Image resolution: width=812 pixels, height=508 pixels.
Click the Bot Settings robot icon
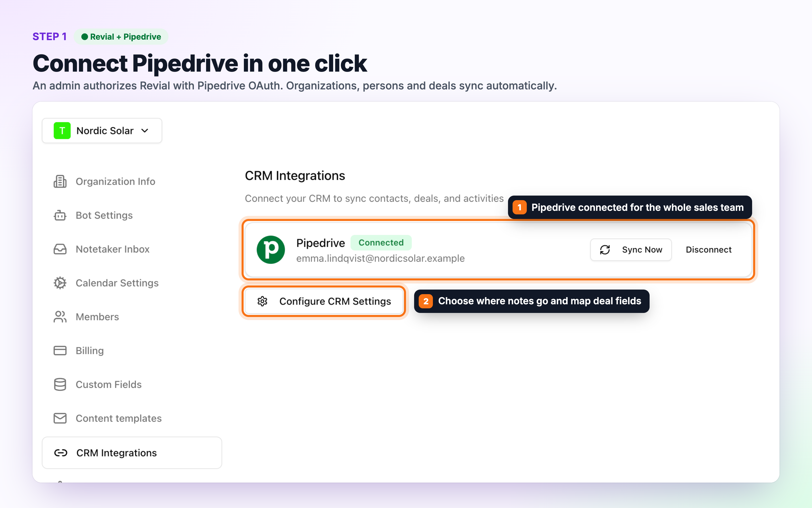[60, 215]
